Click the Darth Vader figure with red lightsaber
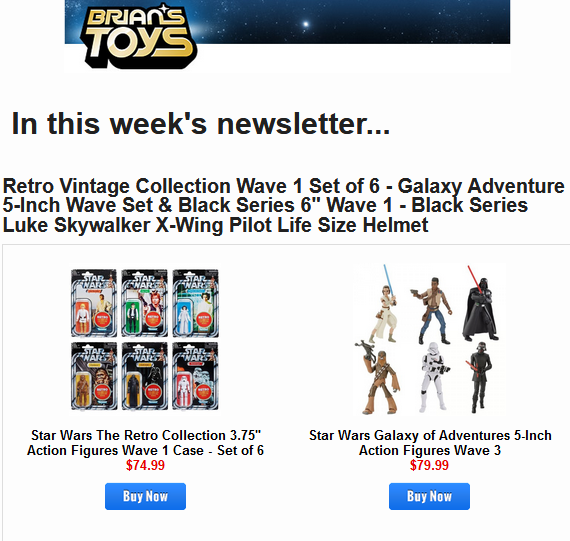 pos(480,303)
